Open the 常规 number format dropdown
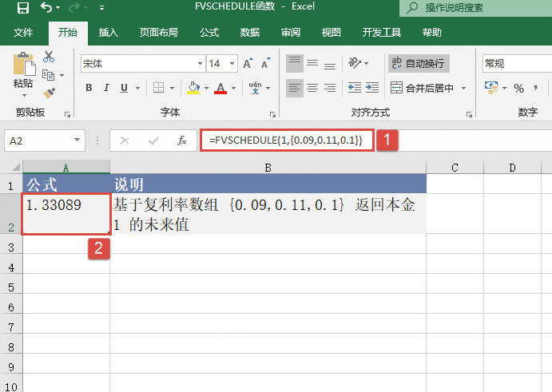The width and height of the screenshot is (552, 392). [x=515, y=64]
